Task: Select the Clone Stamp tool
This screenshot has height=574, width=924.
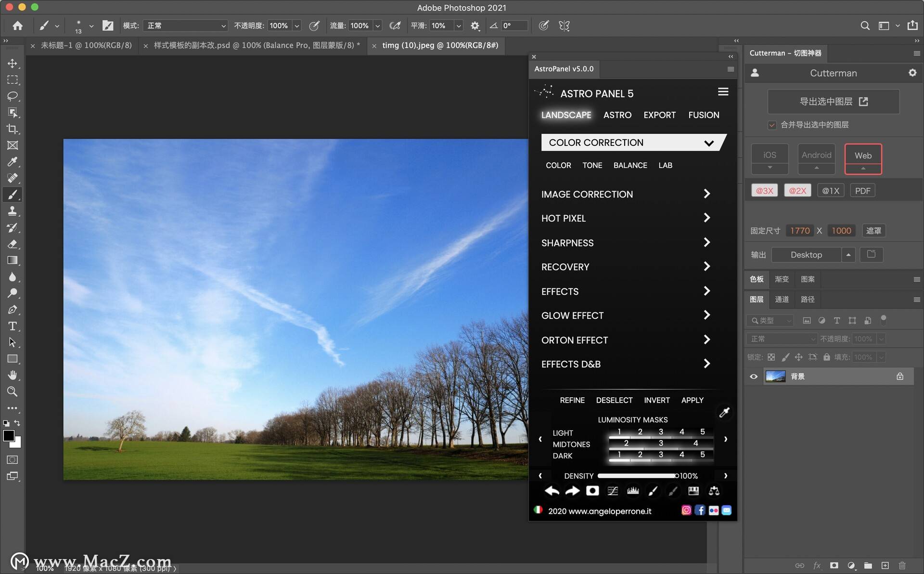Action: (x=13, y=211)
